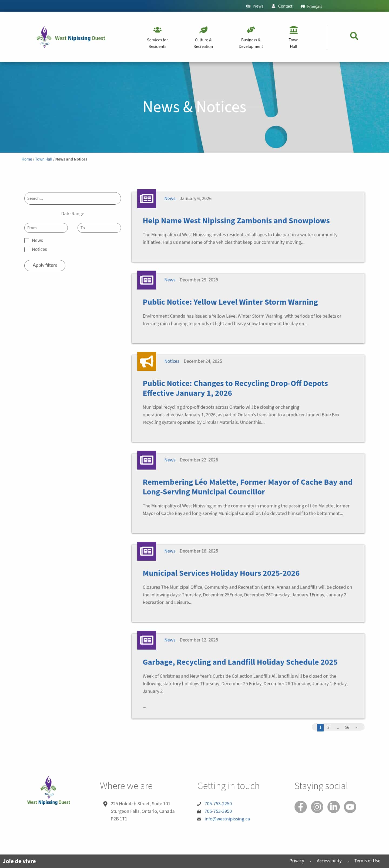Screen dimensions: 389x868
Task: Check the News filter checkbox
Action: [27, 241]
